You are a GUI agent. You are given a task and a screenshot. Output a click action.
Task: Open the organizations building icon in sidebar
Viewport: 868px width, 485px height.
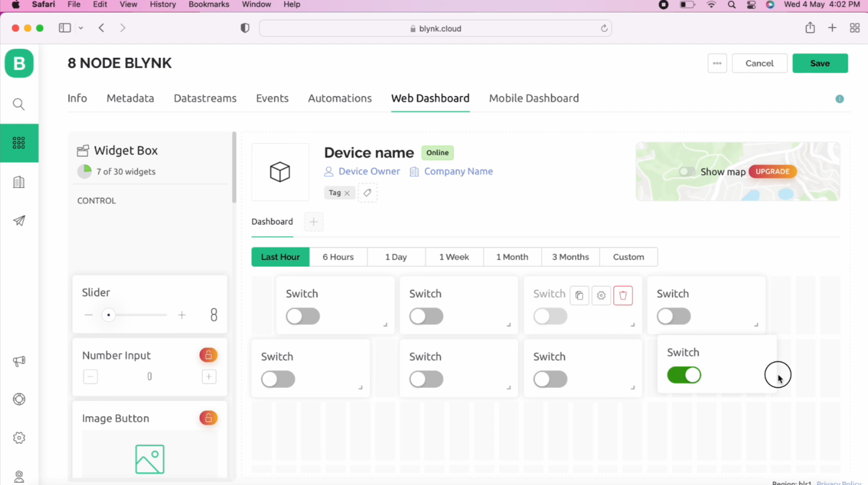click(x=19, y=182)
